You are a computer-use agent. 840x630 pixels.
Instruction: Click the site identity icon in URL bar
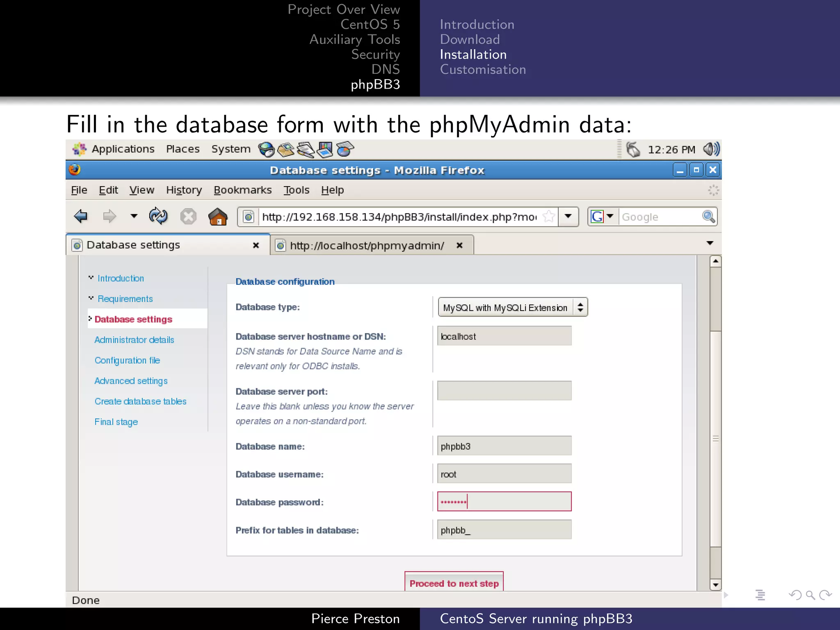pyautogui.click(x=249, y=217)
